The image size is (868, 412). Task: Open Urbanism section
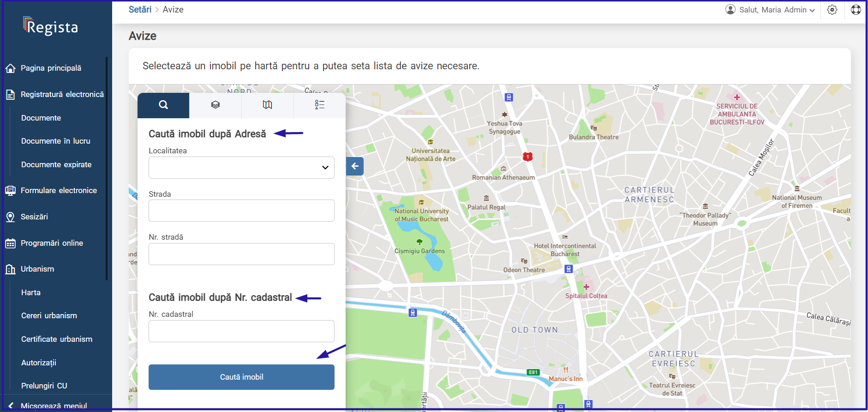37,269
